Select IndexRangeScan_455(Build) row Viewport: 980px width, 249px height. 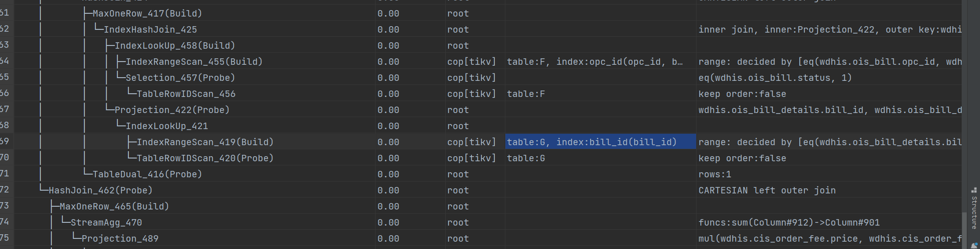[x=194, y=62]
